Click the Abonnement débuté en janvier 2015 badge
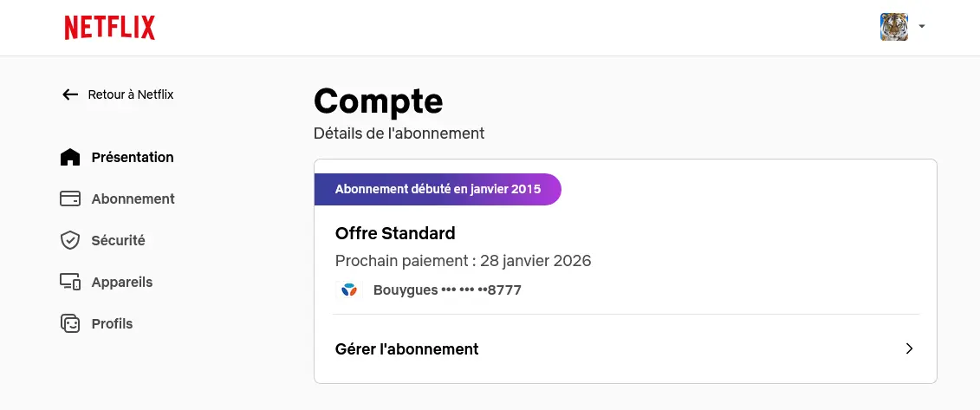Viewport: 980px width, 410px height. coord(438,189)
